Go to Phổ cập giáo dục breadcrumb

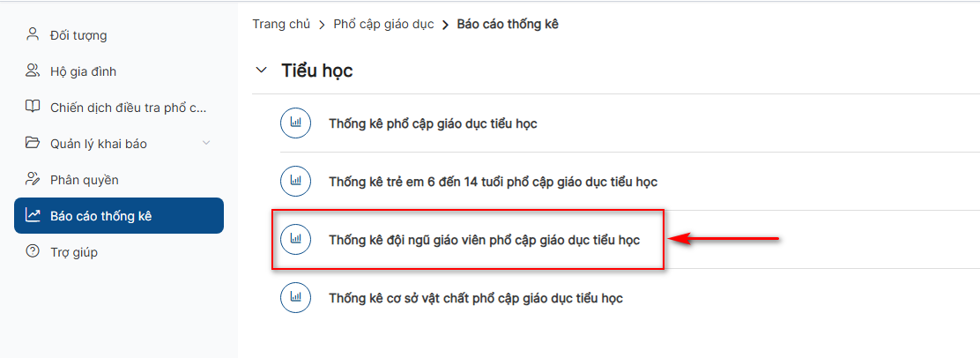tap(383, 25)
